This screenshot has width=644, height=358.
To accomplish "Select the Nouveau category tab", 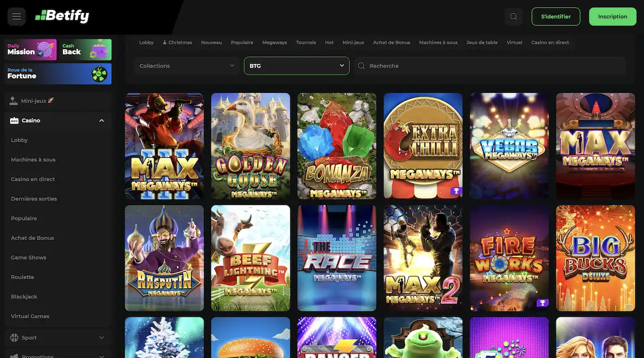I will pos(211,42).
